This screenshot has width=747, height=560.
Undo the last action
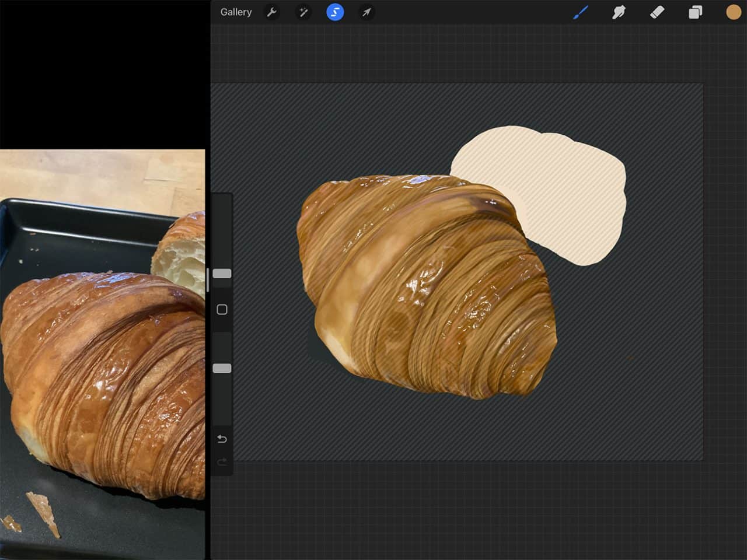pos(222,439)
